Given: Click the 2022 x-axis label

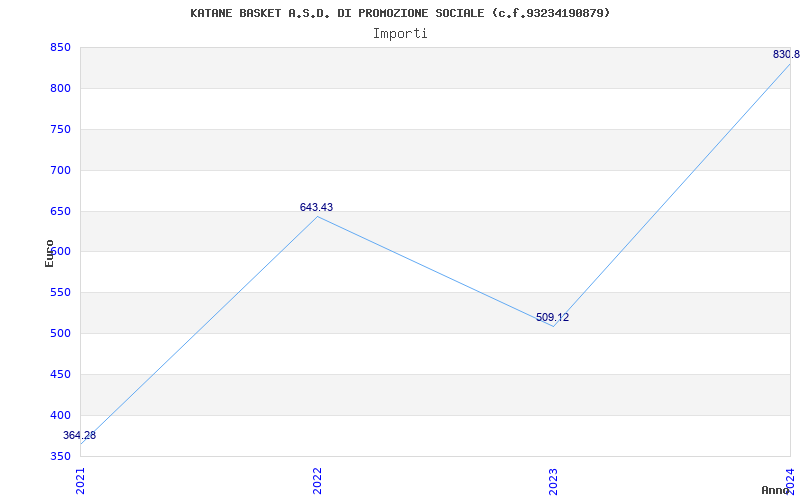Looking at the screenshot, I should point(317,481).
